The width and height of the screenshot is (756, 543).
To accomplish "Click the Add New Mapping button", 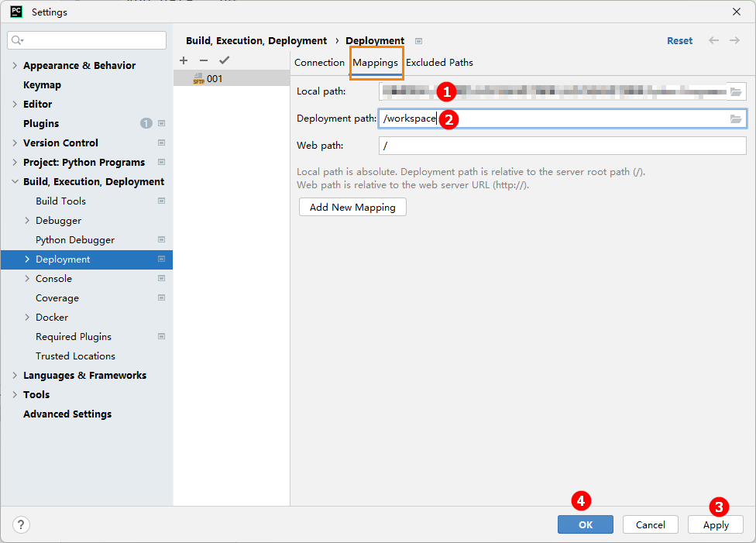I will click(x=352, y=207).
